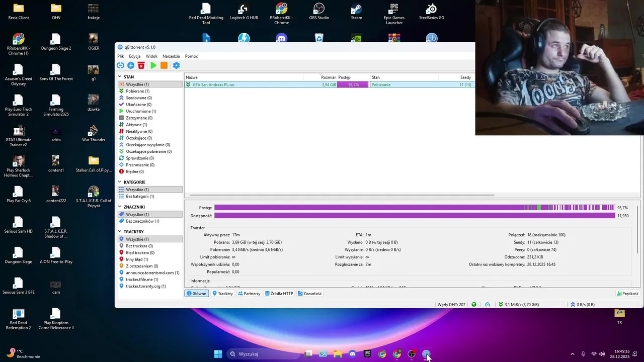The image size is (644, 362).
Task: Filter by Pobierane (1) status
Action: [150, 91]
